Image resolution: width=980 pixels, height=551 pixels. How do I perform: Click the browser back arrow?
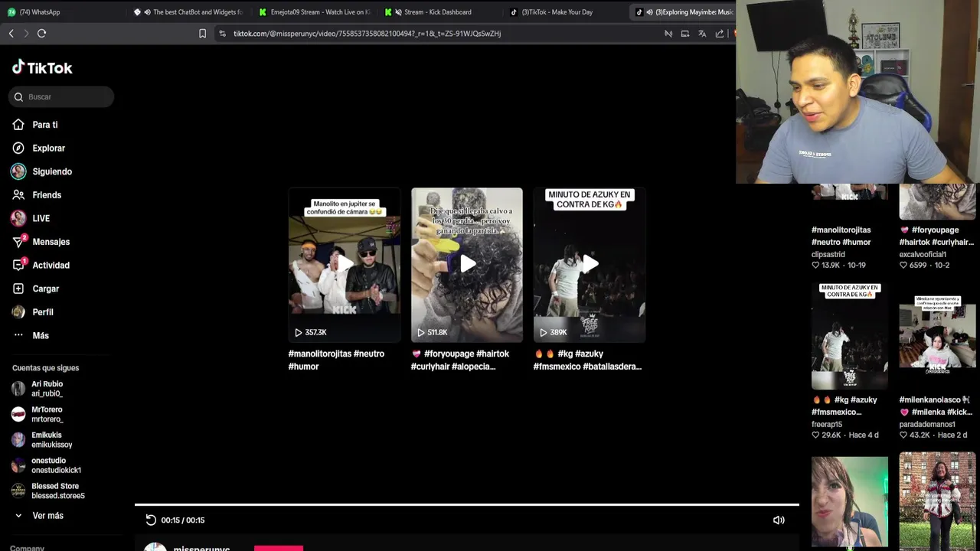pos(11,34)
